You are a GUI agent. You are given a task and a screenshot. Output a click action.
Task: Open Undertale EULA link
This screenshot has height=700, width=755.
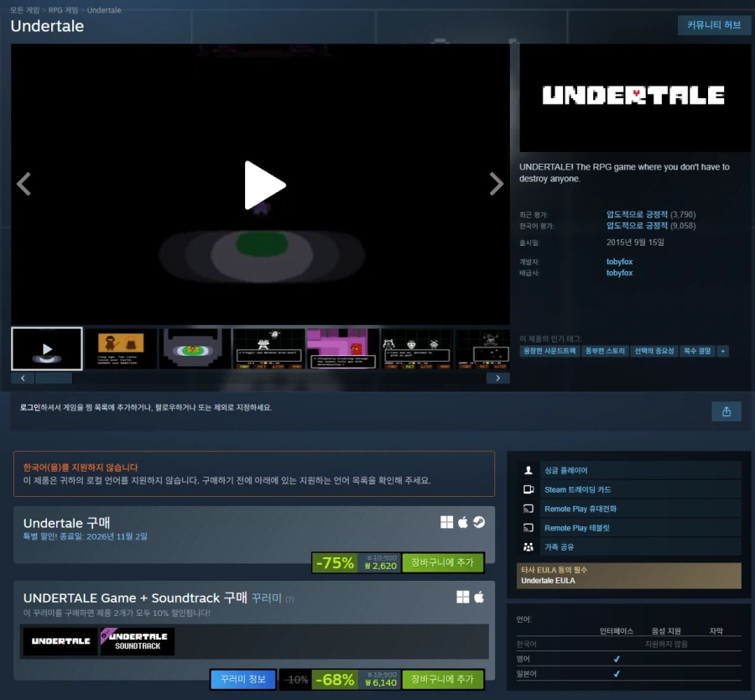point(548,581)
